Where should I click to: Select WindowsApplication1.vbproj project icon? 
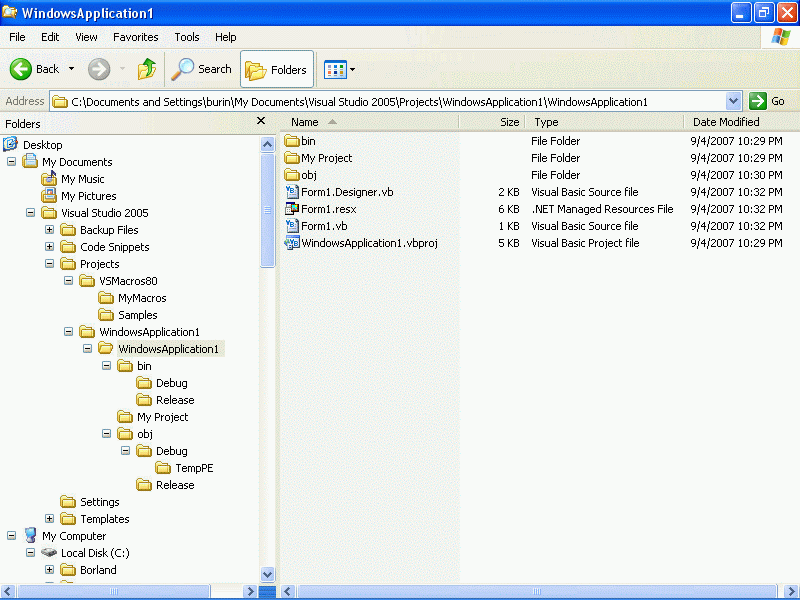[x=292, y=243]
